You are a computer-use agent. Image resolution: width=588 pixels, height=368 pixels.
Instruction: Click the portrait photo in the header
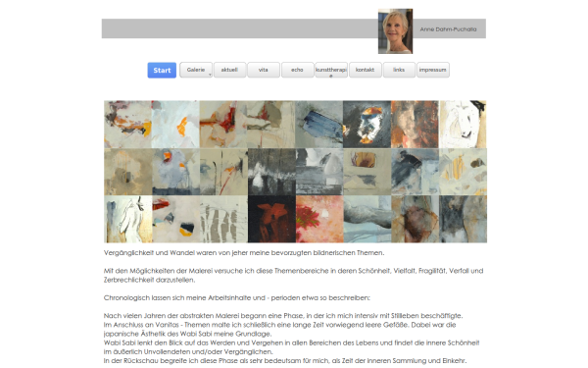[x=395, y=31]
